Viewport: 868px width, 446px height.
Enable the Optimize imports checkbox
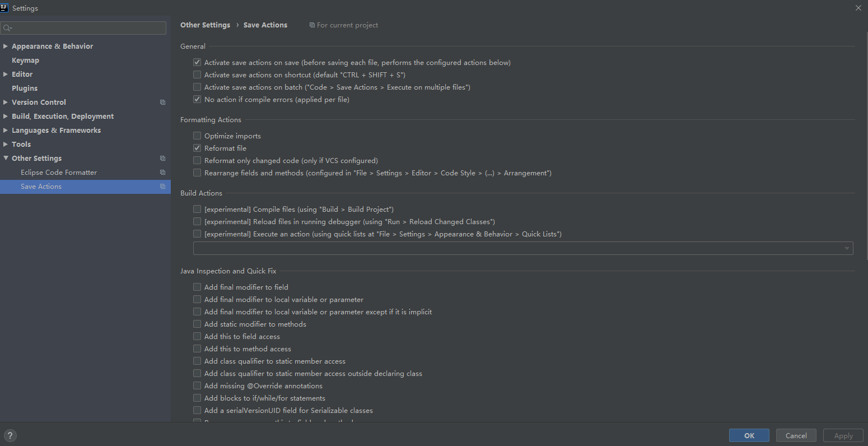(197, 136)
